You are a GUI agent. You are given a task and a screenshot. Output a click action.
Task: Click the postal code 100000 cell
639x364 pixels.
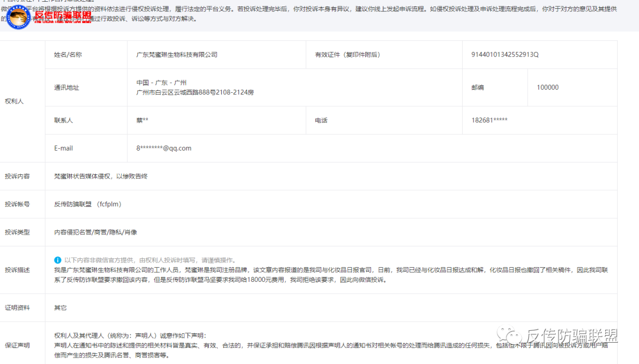click(x=546, y=87)
